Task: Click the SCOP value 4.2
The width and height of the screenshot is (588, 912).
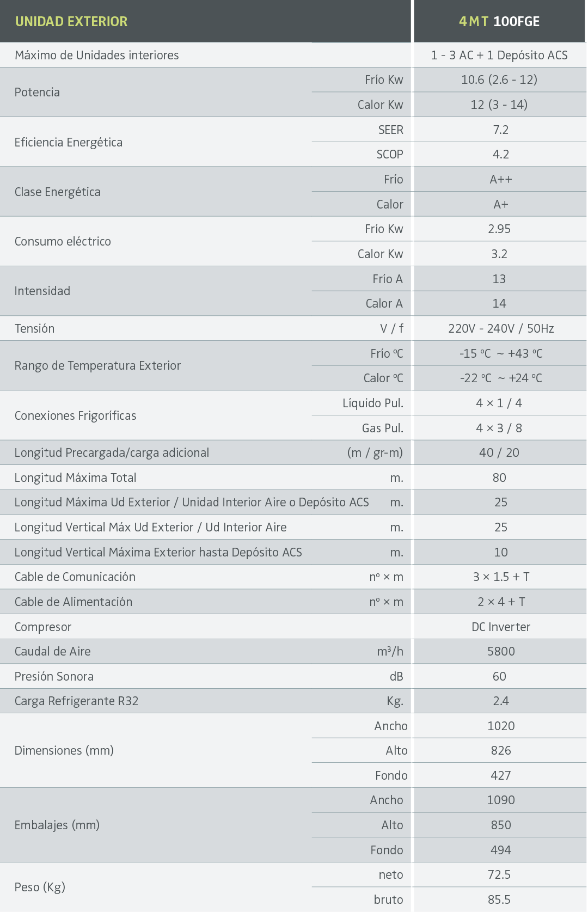Action: (500, 154)
